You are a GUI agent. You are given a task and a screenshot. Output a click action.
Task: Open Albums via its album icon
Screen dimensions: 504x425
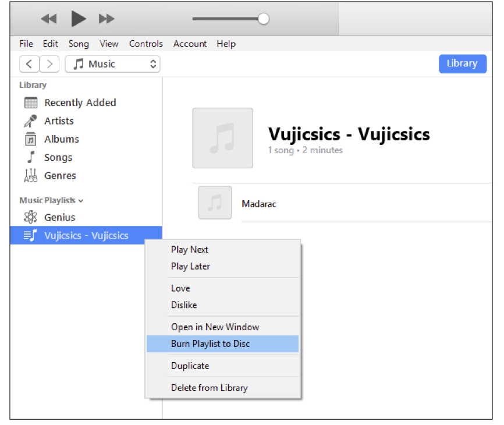33,139
